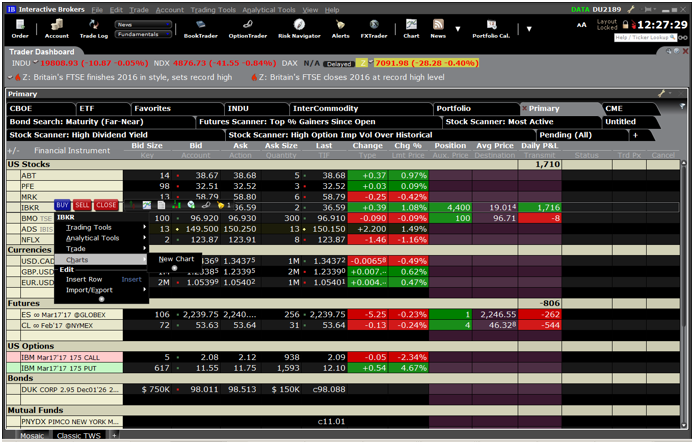Open the dropdown arrow beside yellow Z ticker

point(371,61)
